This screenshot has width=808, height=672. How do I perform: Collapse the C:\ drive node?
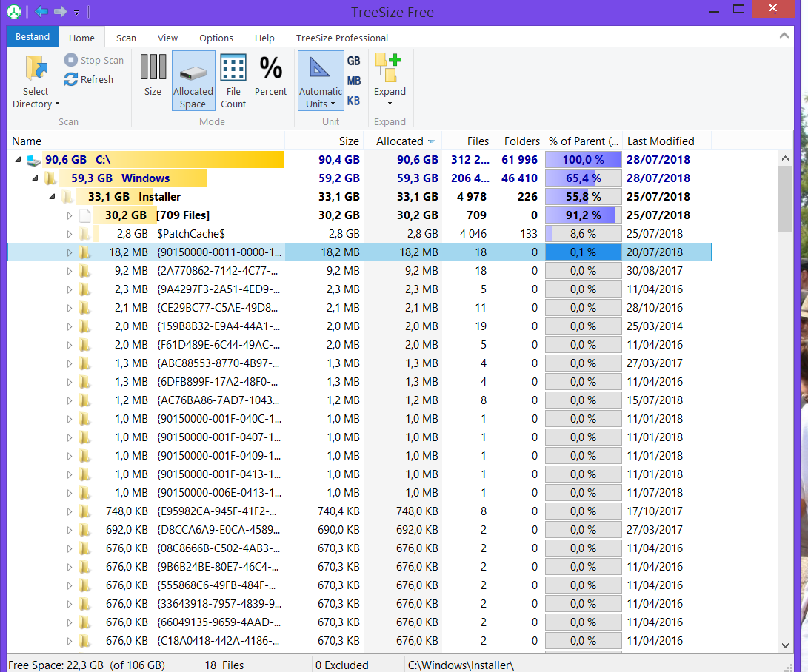(18, 160)
